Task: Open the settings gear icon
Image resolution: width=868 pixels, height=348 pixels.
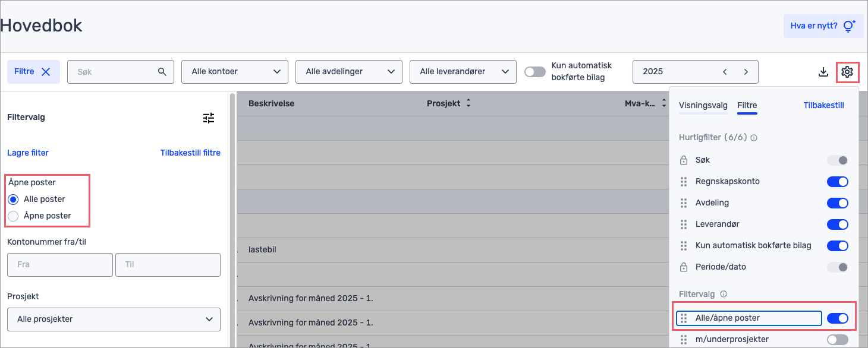Action: pyautogui.click(x=847, y=72)
